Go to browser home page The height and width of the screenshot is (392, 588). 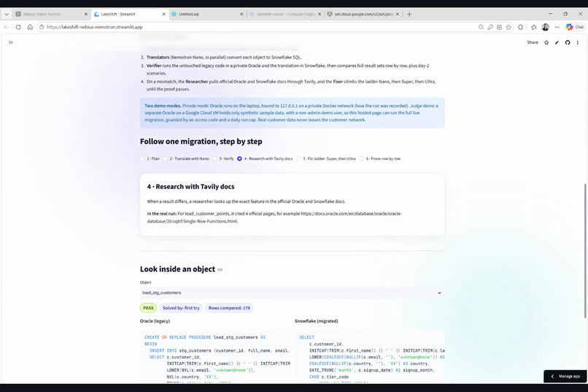point(30,27)
